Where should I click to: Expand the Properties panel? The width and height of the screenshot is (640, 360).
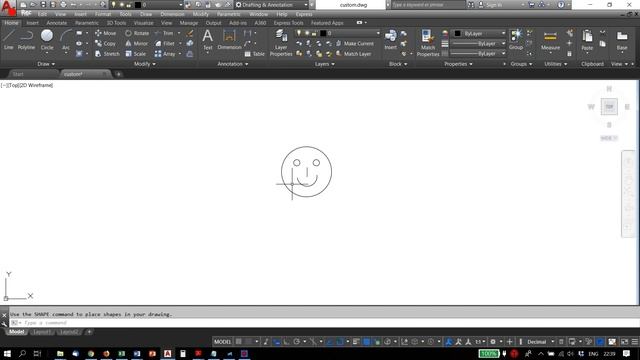tap(458, 64)
